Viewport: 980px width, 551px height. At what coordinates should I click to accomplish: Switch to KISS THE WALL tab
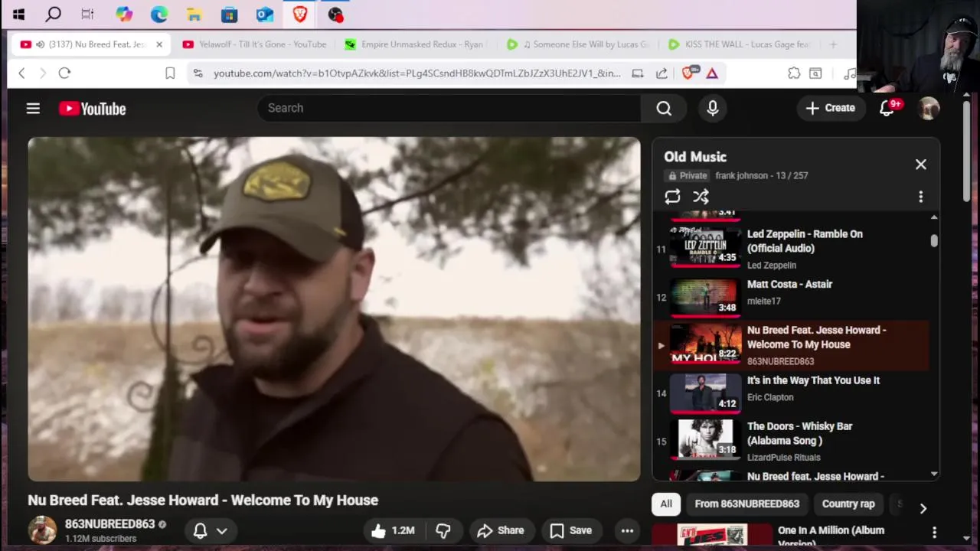tap(740, 44)
